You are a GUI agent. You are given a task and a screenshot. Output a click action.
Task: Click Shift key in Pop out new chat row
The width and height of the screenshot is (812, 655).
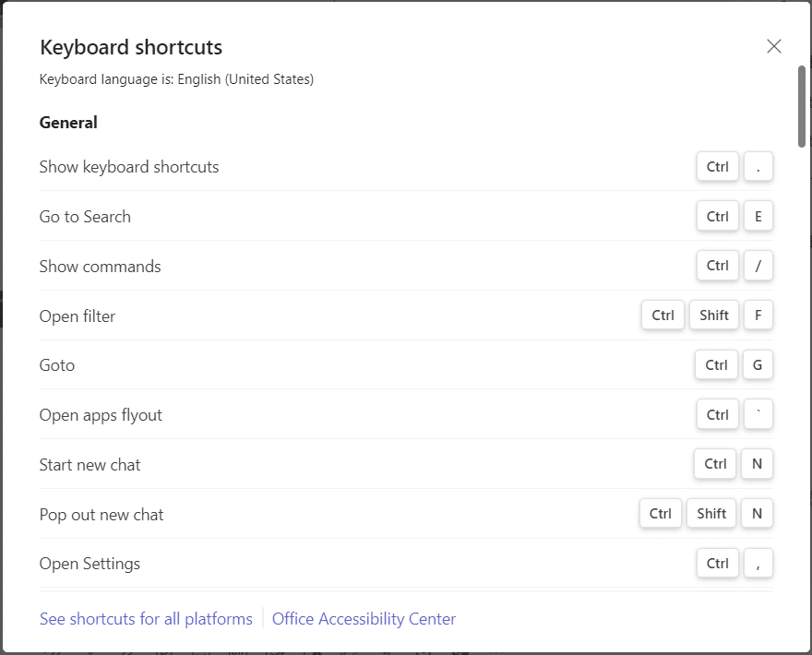[x=711, y=513]
